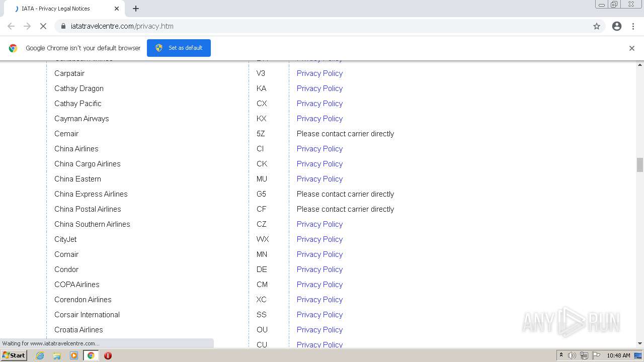Viewport: 644px width, 362px height.
Task: Open Carpatair Privacy Policy link
Action: 319,73
